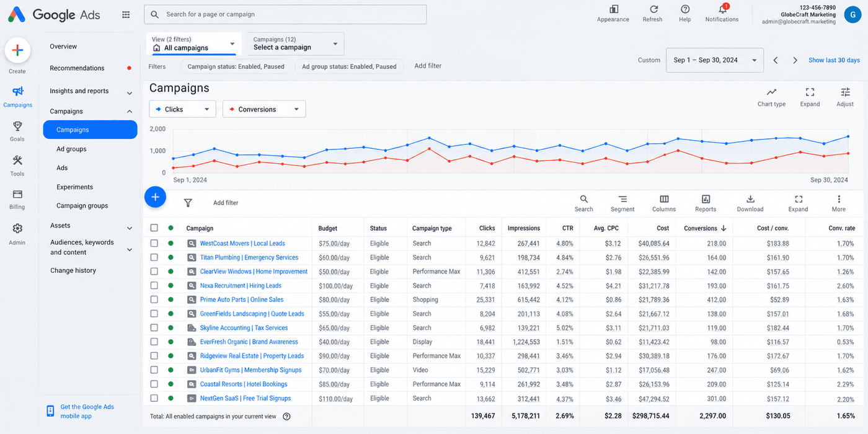
Task: Click Campaign status: Enabled, Paused chip
Action: (236, 66)
